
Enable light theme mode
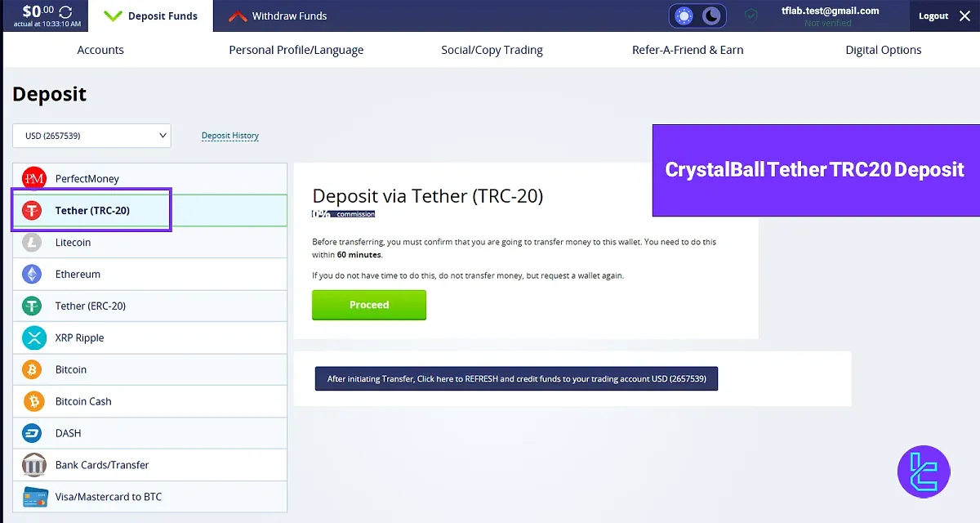click(x=684, y=15)
